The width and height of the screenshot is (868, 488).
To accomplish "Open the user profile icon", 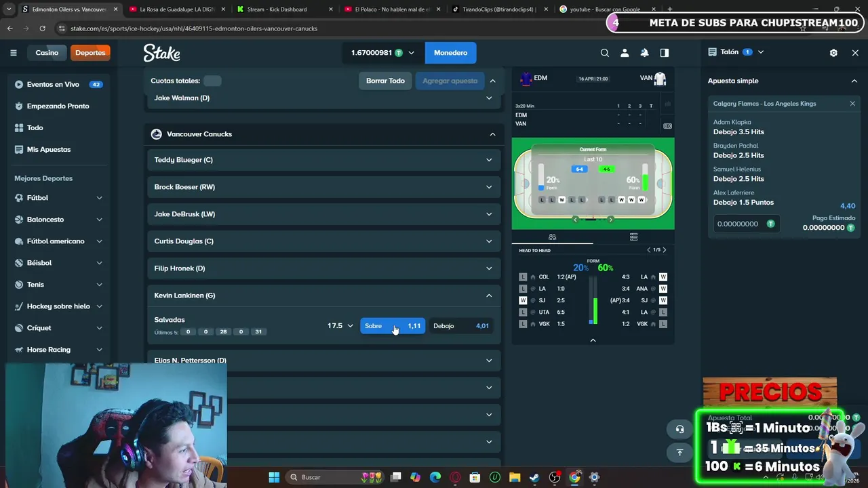I will point(625,53).
